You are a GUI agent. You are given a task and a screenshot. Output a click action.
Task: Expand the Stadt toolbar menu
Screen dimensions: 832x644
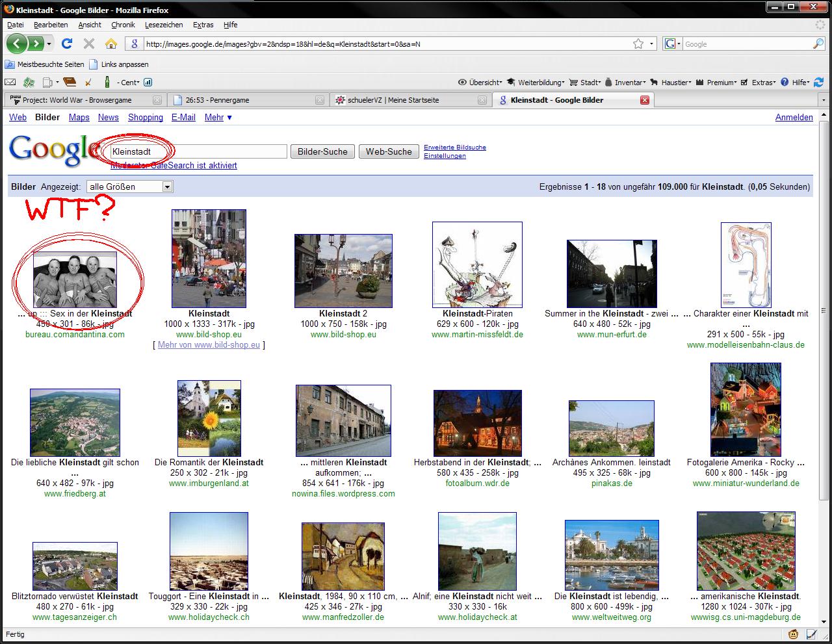click(585, 83)
